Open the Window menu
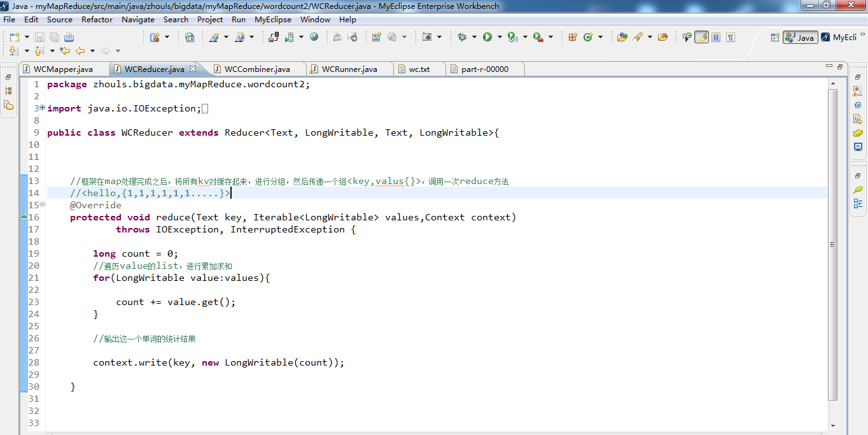 tap(315, 20)
